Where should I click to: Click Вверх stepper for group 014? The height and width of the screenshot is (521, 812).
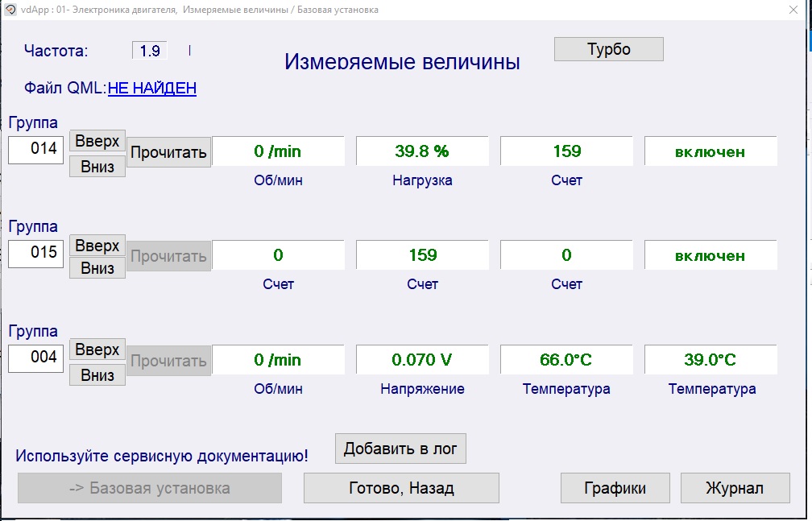coord(97,141)
